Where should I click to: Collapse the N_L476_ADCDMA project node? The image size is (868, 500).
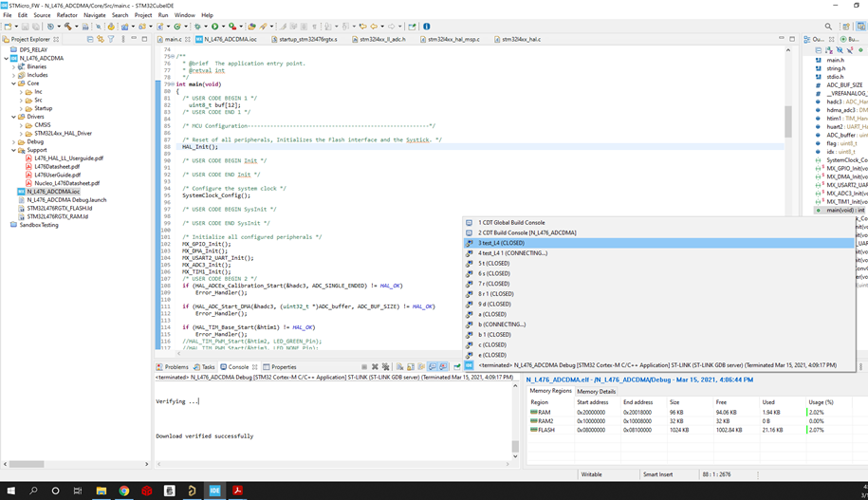[6, 58]
